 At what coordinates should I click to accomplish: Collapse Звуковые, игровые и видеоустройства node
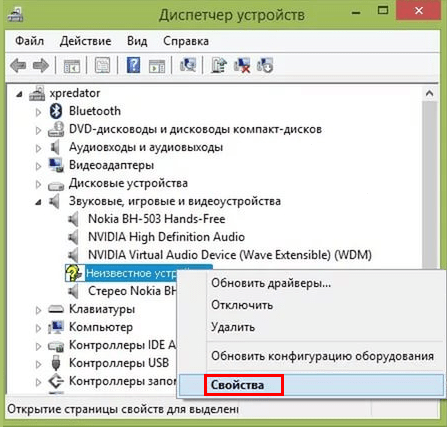click(39, 202)
